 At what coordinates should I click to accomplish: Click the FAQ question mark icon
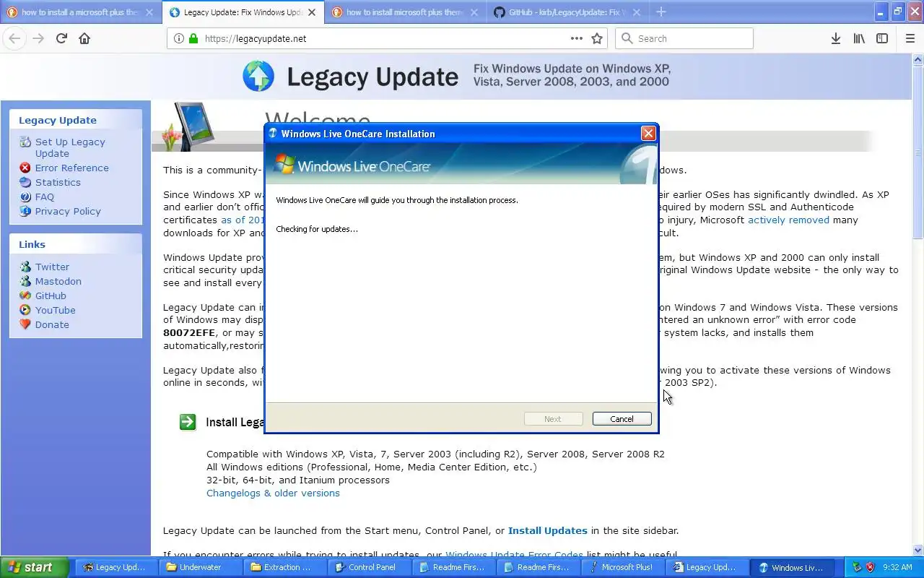click(x=25, y=197)
